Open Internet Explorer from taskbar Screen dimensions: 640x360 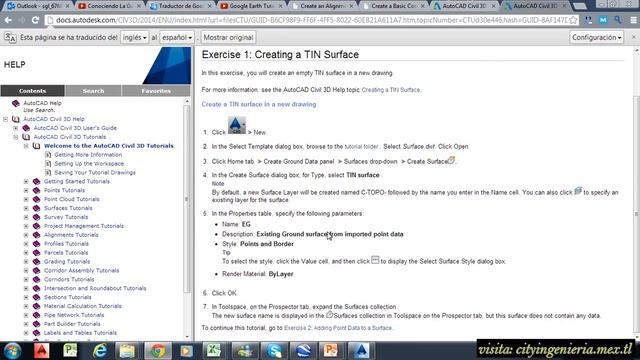click(x=99, y=351)
